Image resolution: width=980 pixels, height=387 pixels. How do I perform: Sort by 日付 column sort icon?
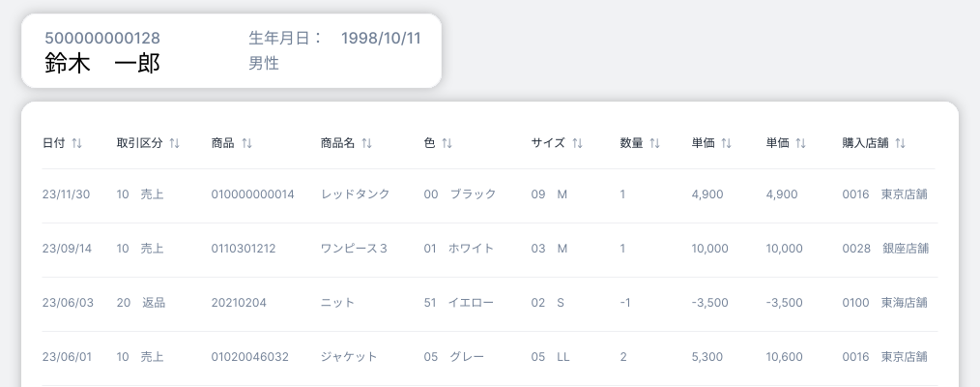coord(77,143)
